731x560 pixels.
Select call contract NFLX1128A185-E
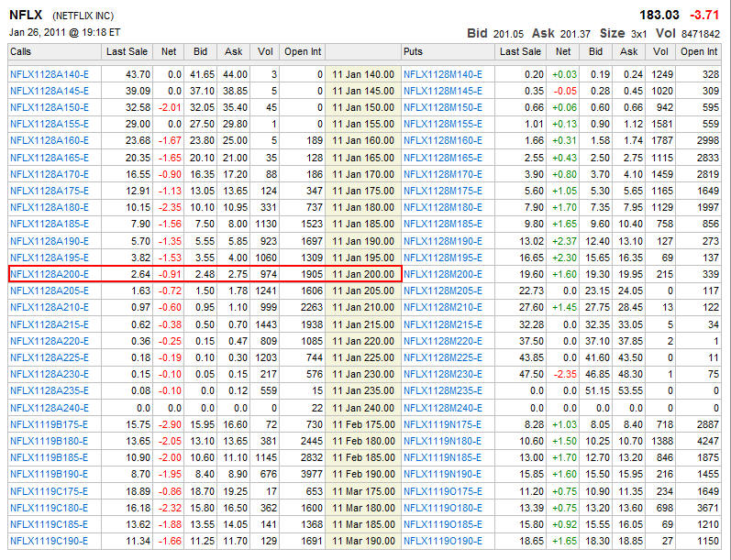coord(49,224)
